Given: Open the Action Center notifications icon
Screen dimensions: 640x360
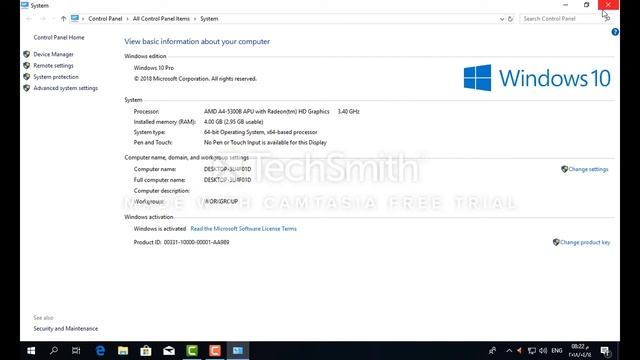Looking at the screenshot, I should point(605,351).
